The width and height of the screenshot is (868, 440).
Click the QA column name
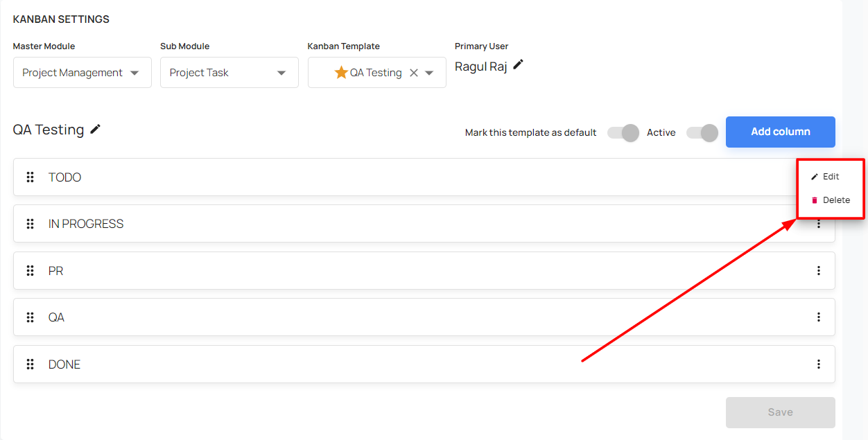click(x=56, y=317)
